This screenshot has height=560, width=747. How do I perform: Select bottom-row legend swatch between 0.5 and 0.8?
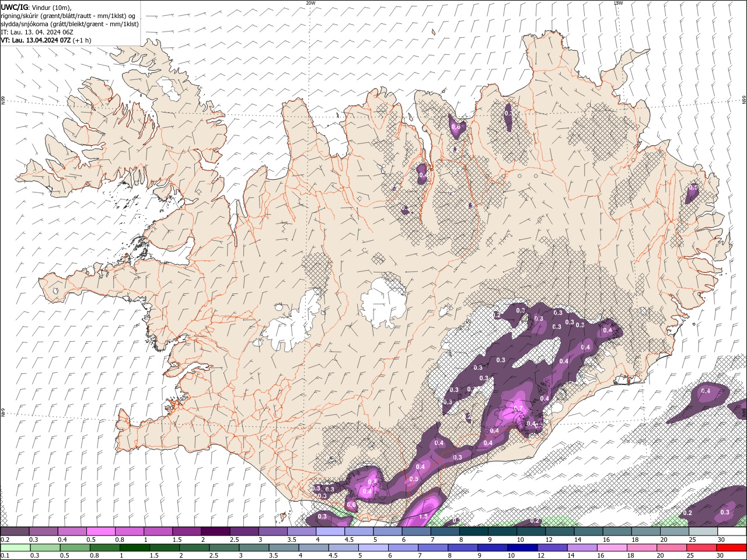[x=75, y=548]
